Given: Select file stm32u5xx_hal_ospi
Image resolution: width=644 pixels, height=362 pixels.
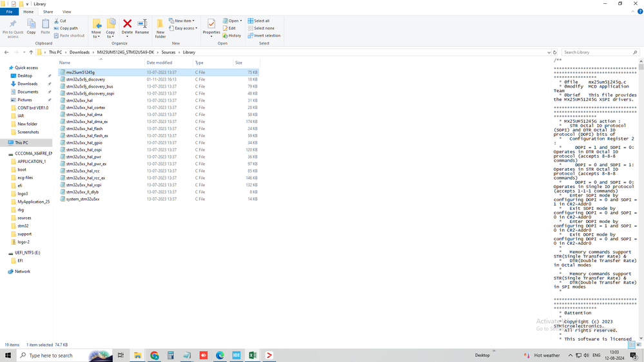Looking at the screenshot, I should [x=159, y=150].
